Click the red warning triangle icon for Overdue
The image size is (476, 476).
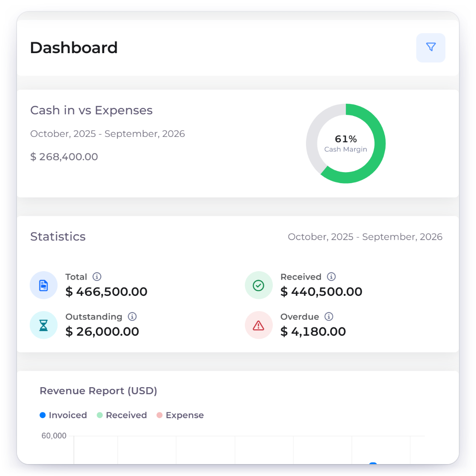pos(258,325)
